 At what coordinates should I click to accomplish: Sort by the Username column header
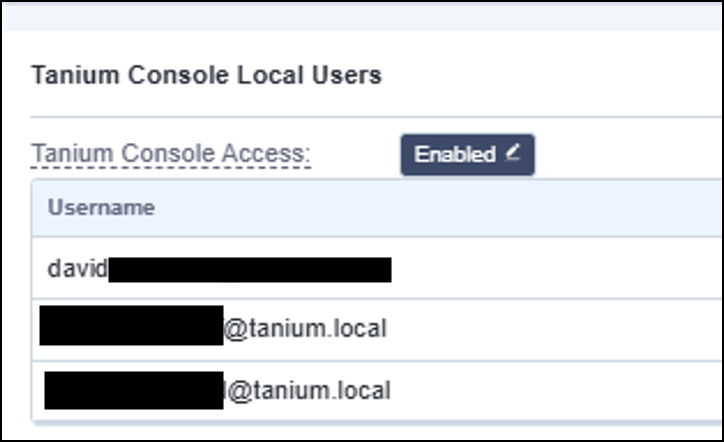coord(101,208)
